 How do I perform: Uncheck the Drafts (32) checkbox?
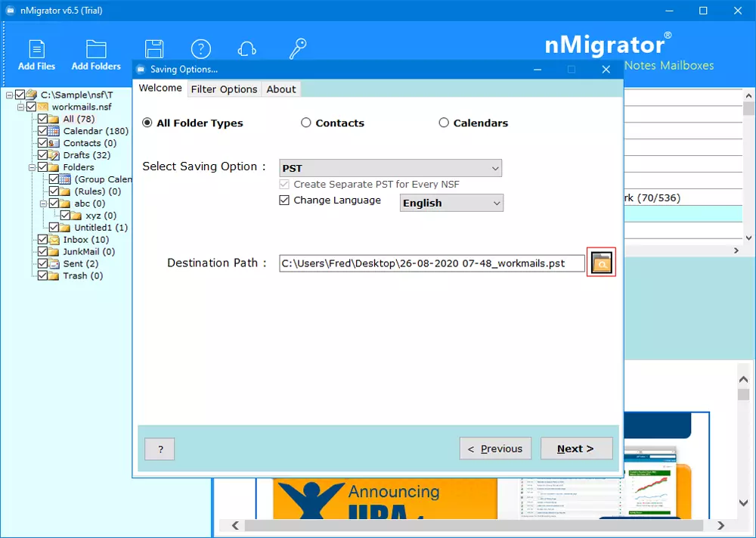click(42, 155)
